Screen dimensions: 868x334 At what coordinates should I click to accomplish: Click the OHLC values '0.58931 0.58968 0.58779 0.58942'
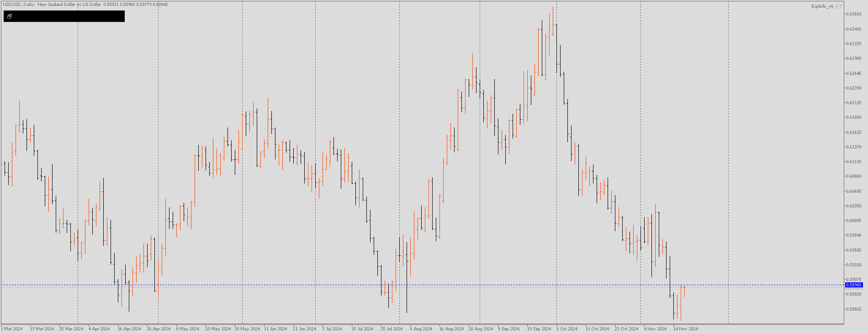(x=136, y=5)
